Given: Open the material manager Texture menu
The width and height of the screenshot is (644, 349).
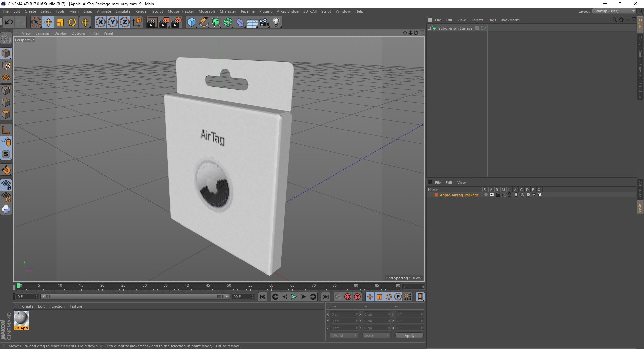Looking at the screenshot, I should (75, 306).
